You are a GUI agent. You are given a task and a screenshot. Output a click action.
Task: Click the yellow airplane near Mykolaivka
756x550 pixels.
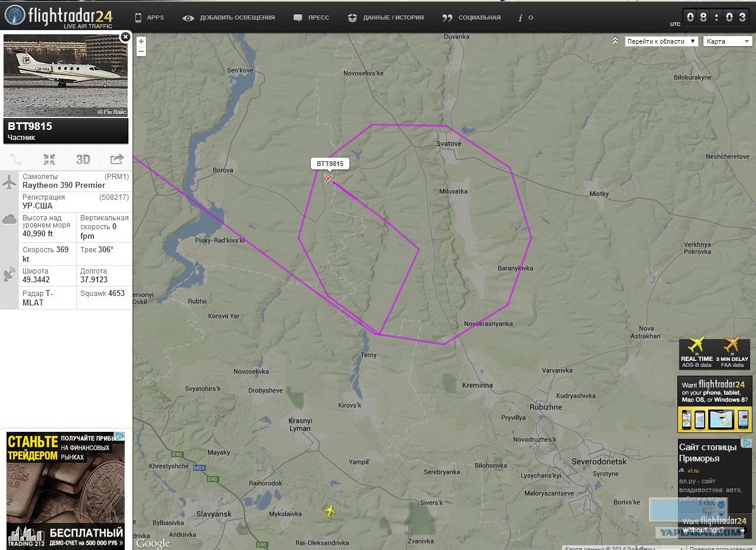[330, 510]
